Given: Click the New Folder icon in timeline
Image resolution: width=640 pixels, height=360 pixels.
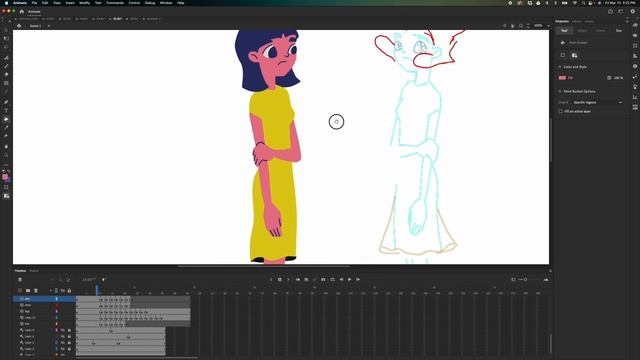Looking at the screenshot, I should pos(28,291).
